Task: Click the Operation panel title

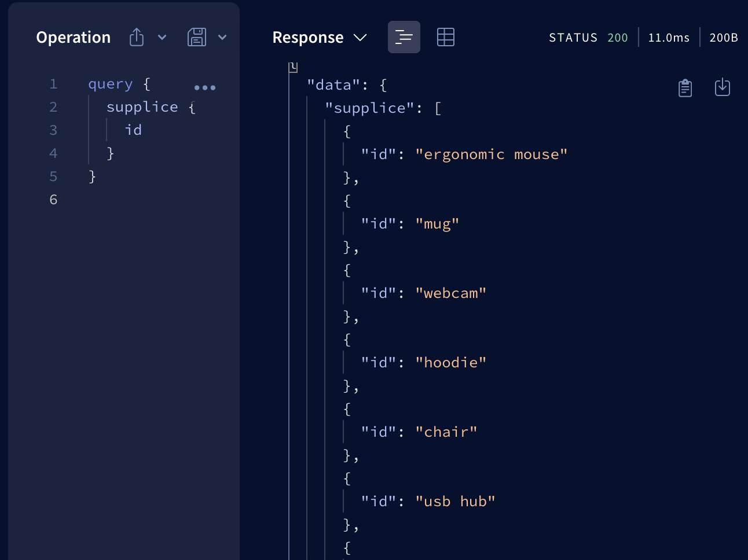Action: tap(74, 38)
